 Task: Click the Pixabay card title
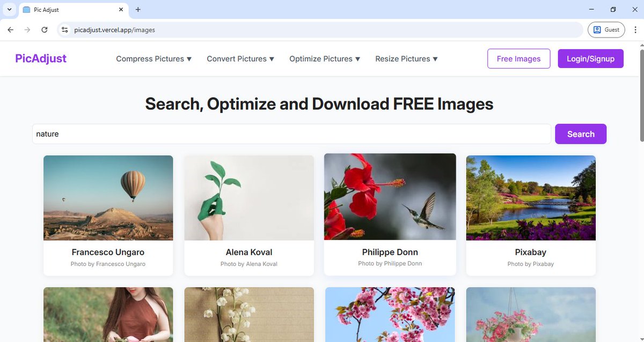531,252
